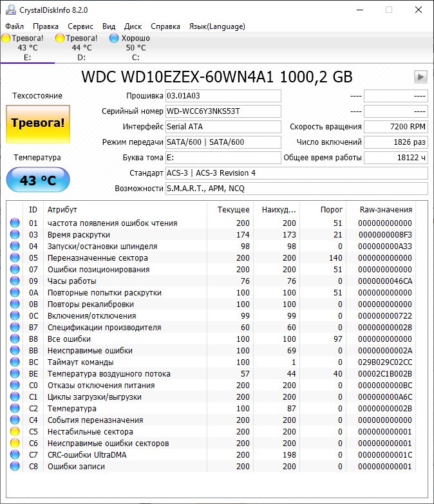Click the next disk arrow button
The height and width of the screenshot is (504, 434).
(x=420, y=77)
